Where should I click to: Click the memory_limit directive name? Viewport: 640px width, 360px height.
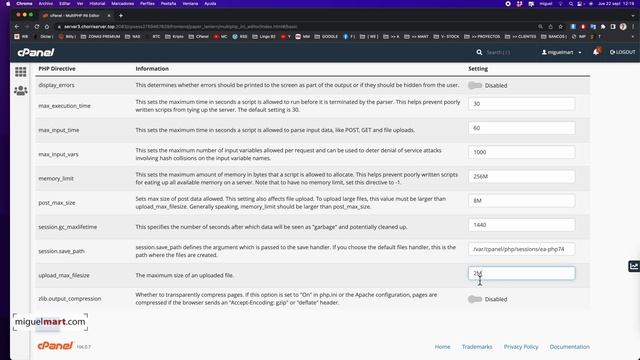[x=56, y=178]
